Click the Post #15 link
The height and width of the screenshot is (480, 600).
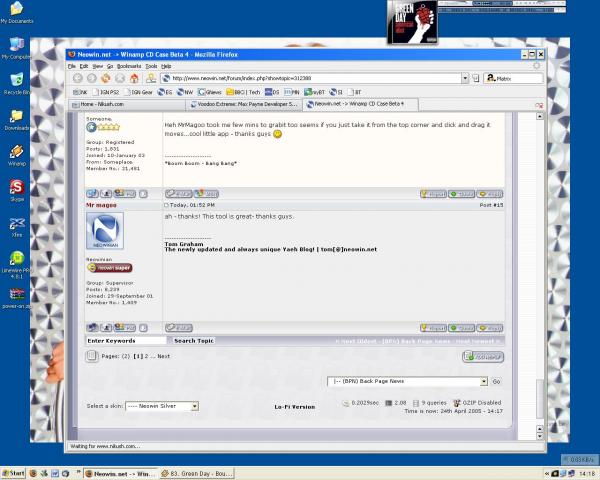click(x=491, y=205)
